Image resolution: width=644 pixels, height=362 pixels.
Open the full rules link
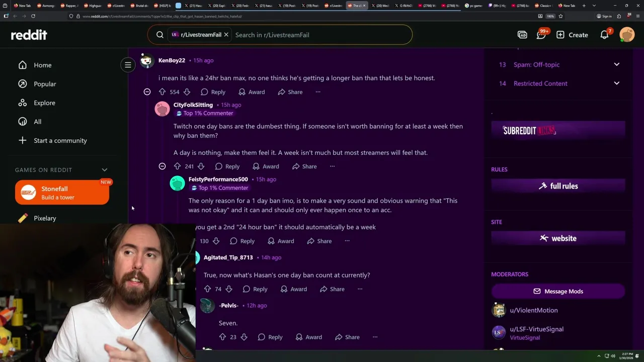tap(558, 186)
